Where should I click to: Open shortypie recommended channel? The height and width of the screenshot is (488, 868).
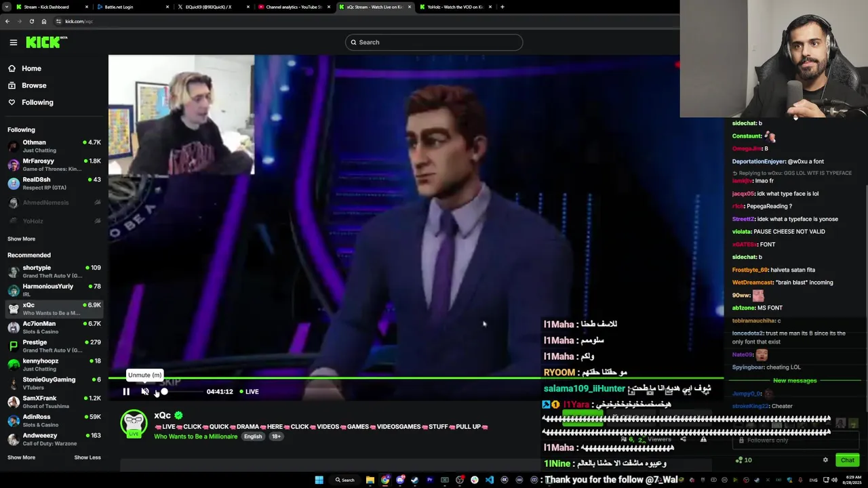54,272
